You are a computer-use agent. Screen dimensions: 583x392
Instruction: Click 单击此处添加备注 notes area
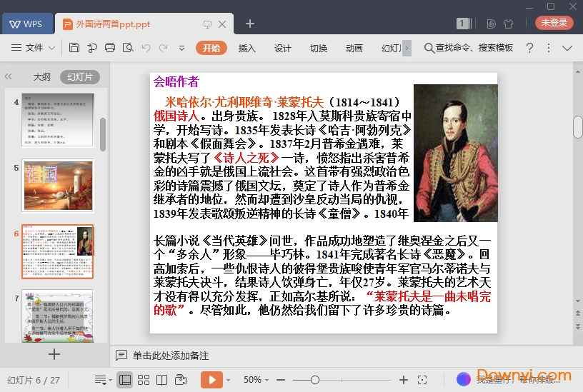tap(171, 355)
